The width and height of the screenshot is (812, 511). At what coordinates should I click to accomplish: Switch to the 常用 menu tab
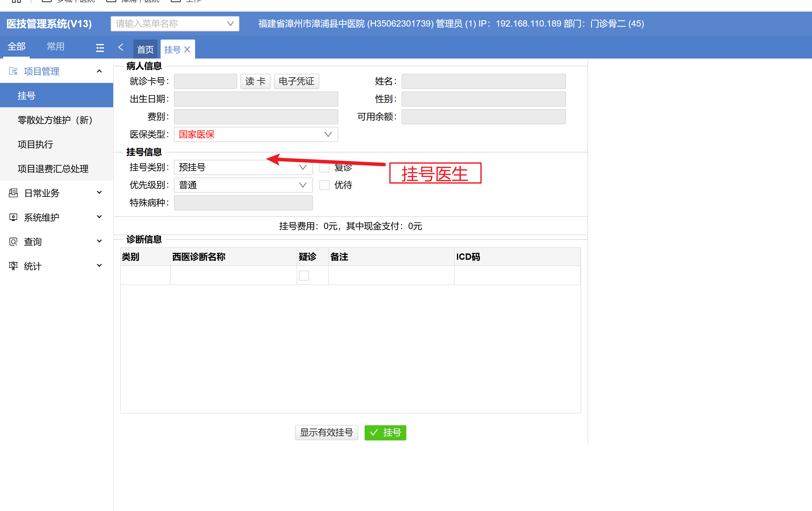[x=56, y=47]
